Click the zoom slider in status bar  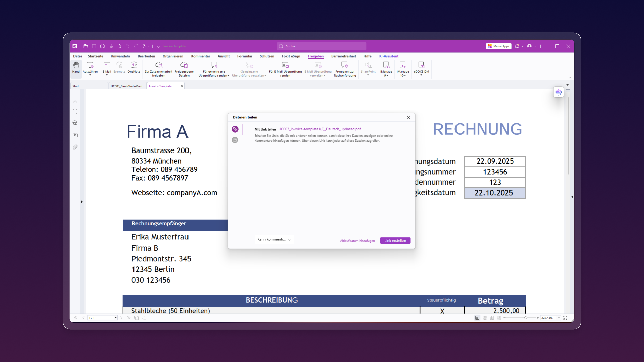[x=525, y=318]
